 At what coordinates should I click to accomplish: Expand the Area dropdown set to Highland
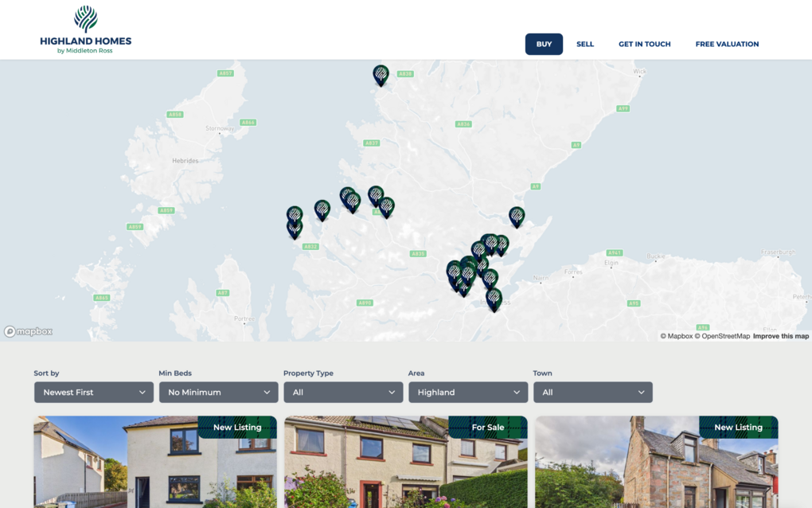pyautogui.click(x=468, y=393)
